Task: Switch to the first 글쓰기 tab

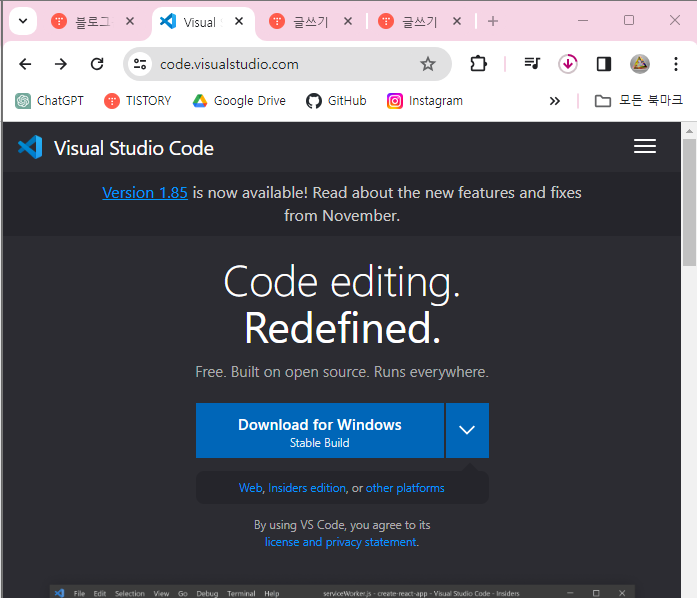Action: [x=300, y=21]
